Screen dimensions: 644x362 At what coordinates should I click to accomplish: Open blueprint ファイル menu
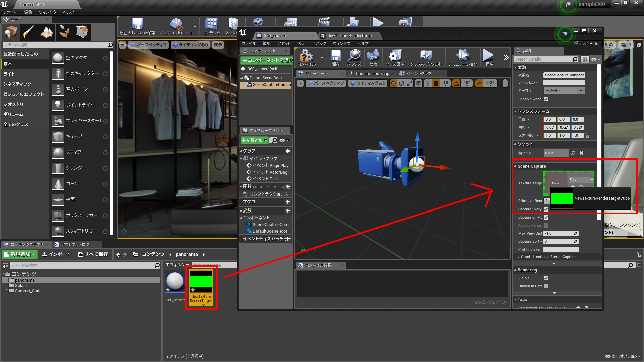pos(249,43)
